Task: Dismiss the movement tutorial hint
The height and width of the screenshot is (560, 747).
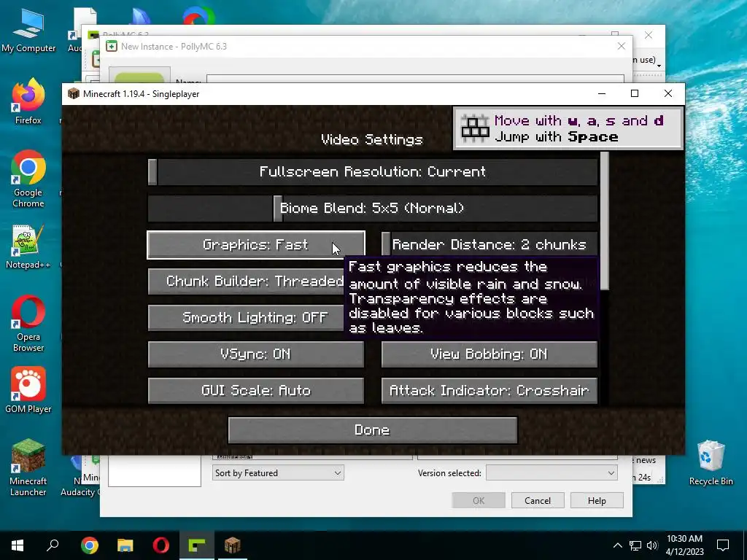Action: 568,128
